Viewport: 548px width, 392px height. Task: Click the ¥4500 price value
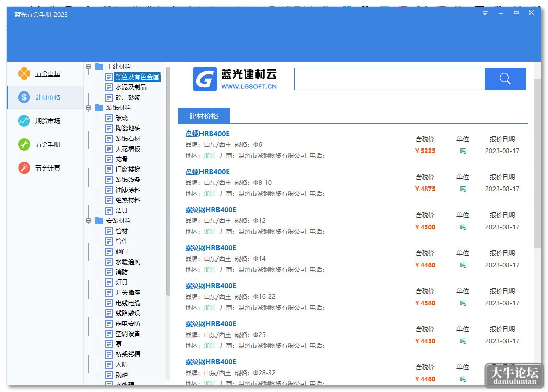click(425, 227)
